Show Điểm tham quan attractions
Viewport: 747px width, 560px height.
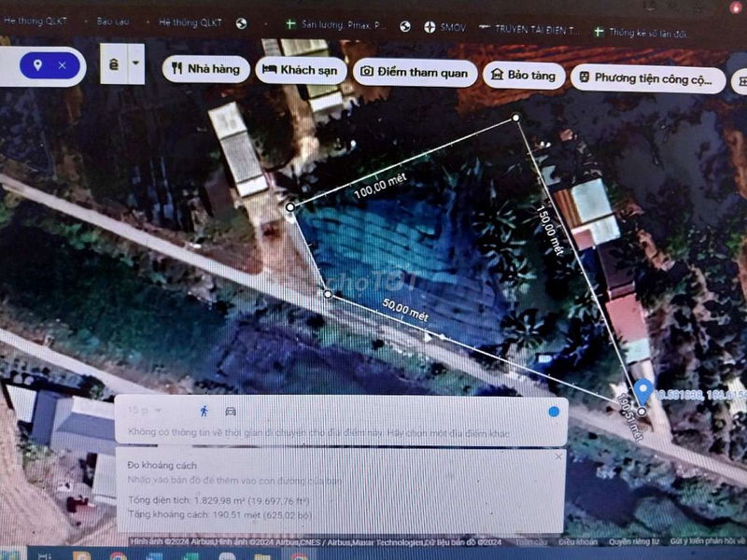(416, 72)
